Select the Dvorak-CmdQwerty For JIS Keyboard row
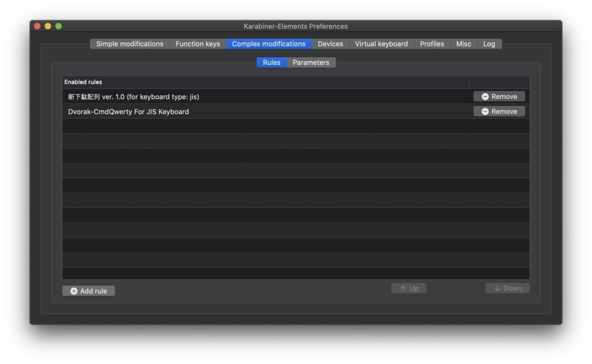The width and height of the screenshot is (592, 364). (296, 111)
